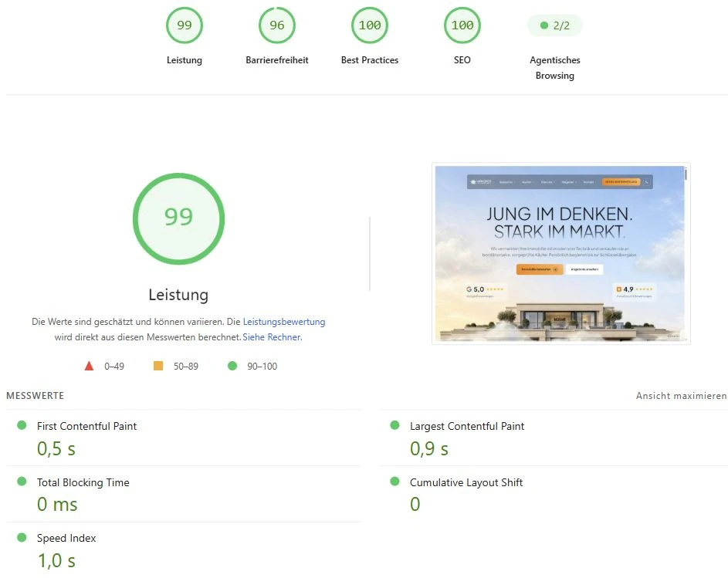Open the Leistungsbewertung link
Screen dimensions: 728x578
point(284,322)
